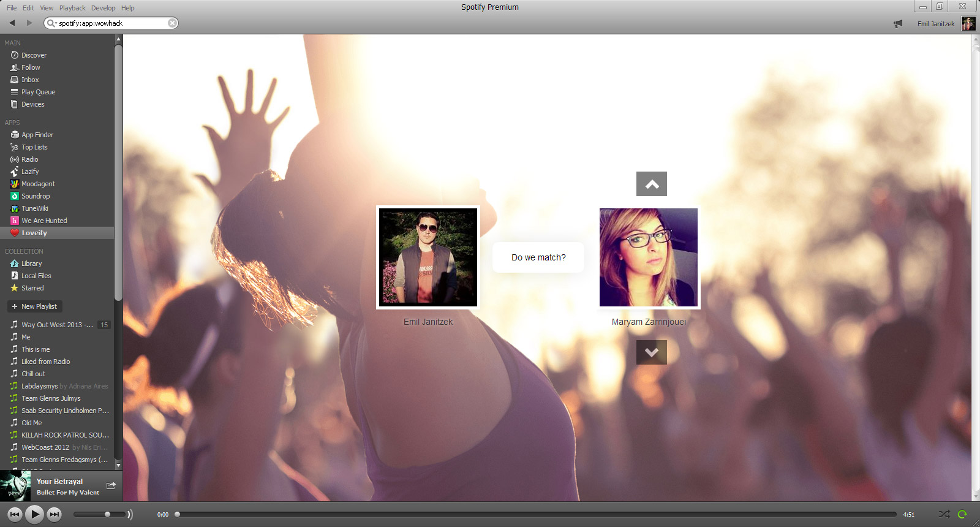Click the user avatar in top bar

click(968, 24)
